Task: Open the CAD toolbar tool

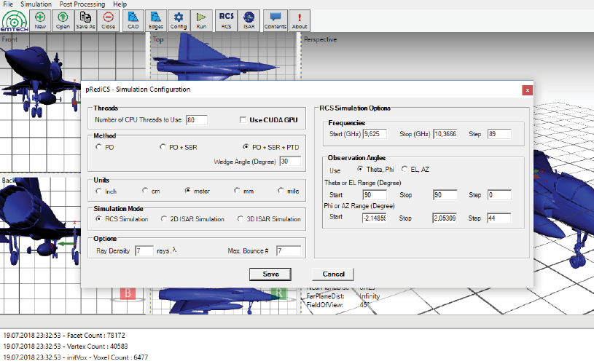Action: pyautogui.click(x=132, y=20)
